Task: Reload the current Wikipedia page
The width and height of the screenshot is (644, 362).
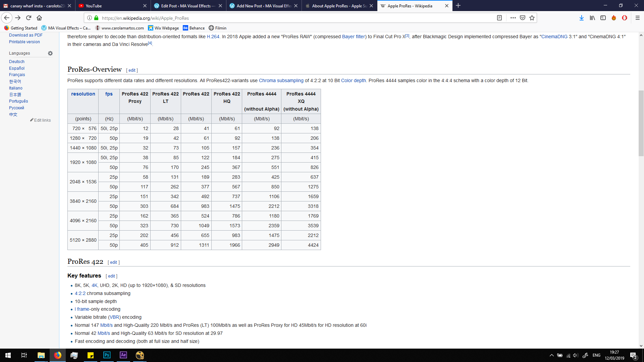Action: click(29, 18)
